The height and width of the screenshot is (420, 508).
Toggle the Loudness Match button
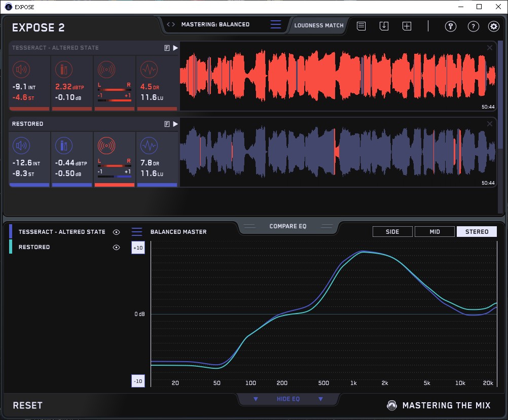click(x=319, y=25)
